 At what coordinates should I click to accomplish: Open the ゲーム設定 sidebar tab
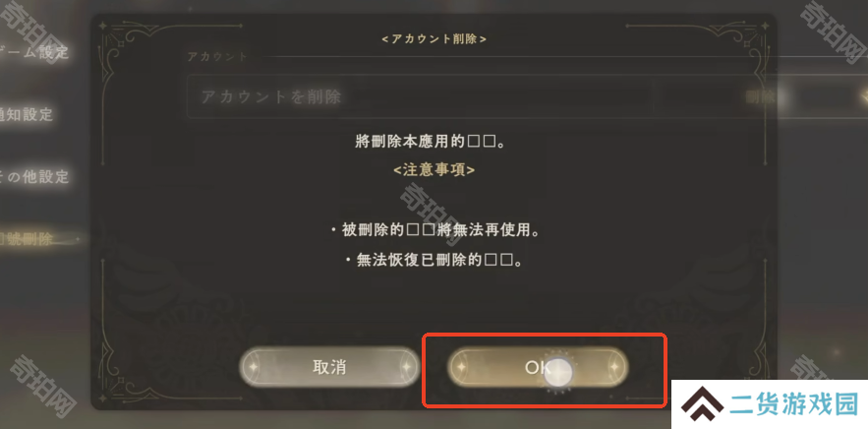point(34,53)
